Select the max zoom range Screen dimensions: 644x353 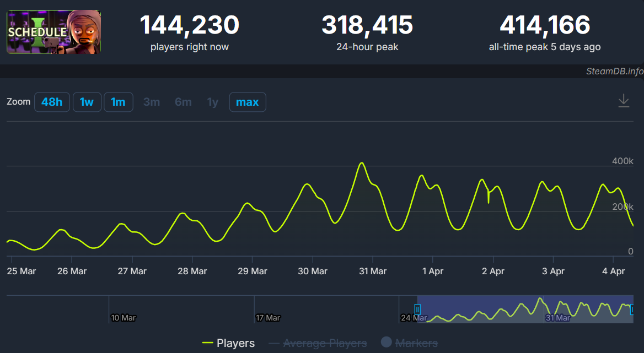(x=248, y=102)
